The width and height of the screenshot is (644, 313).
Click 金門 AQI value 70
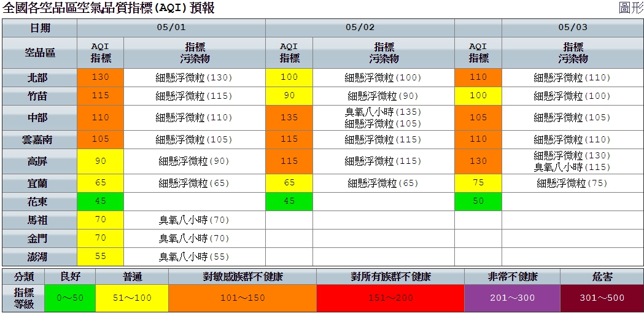click(x=101, y=239)
